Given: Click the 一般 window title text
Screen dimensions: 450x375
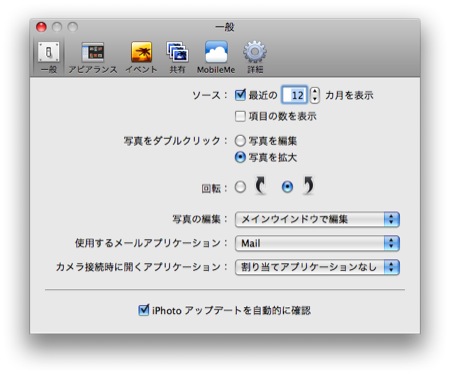Looking at the screenshot, I should [225, 27].
